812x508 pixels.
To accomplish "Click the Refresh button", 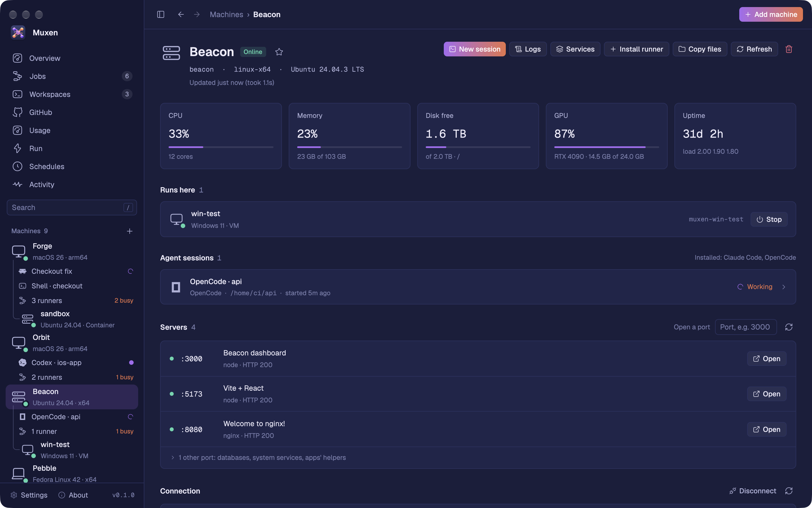I will coord(754,49).
